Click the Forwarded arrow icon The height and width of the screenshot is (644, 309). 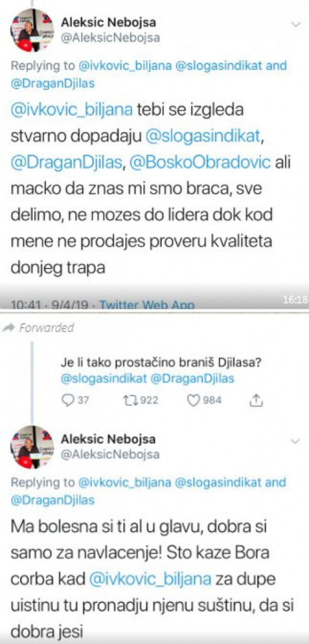click(x=9, y=328)
